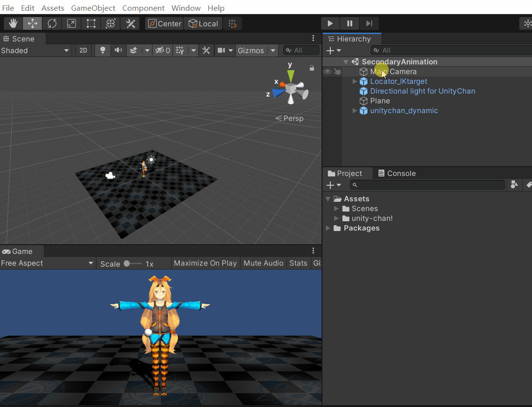Toggle scene gizmo rotation lock
Screen dimensions: 532x407
click(x=311, y=68)
